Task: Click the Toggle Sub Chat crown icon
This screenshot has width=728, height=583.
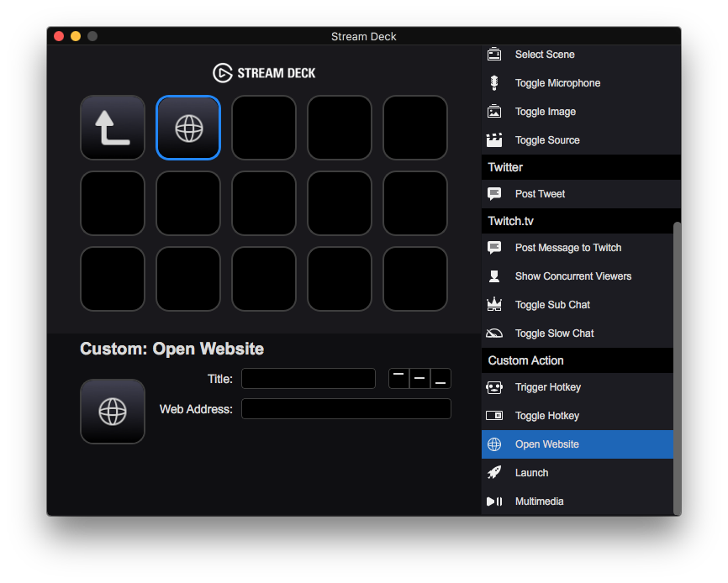Action: click(x=494, y=304)
